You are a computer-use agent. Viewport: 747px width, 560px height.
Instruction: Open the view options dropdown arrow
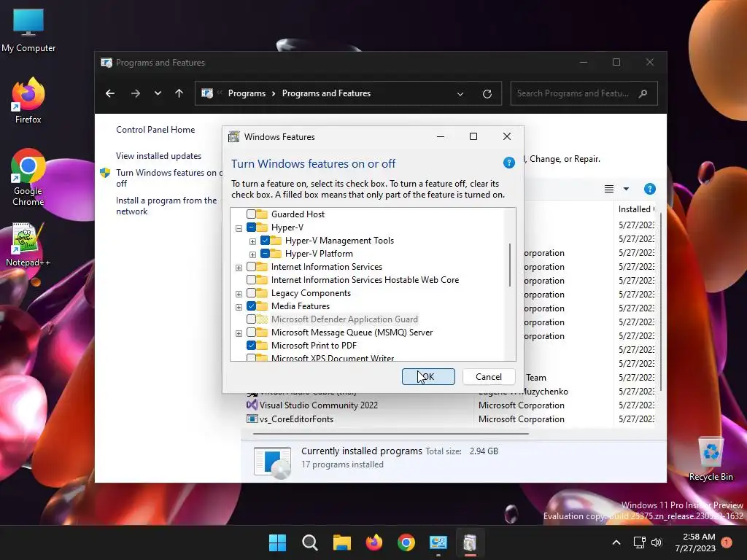[626, 189]
